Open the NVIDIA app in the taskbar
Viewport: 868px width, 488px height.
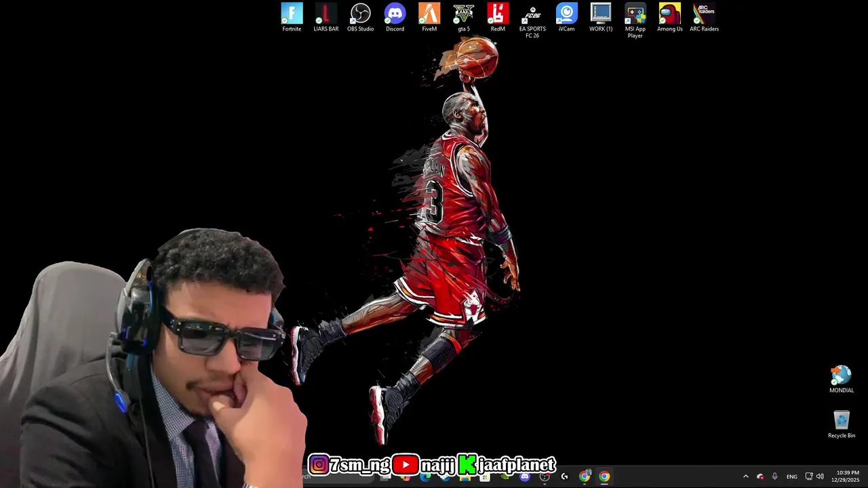[x=505, y=476]
